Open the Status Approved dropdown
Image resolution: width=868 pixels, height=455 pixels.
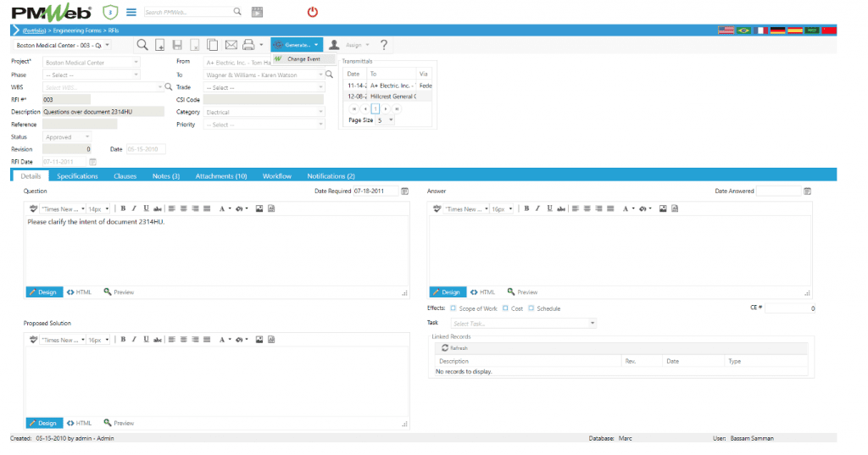(87, 136)
